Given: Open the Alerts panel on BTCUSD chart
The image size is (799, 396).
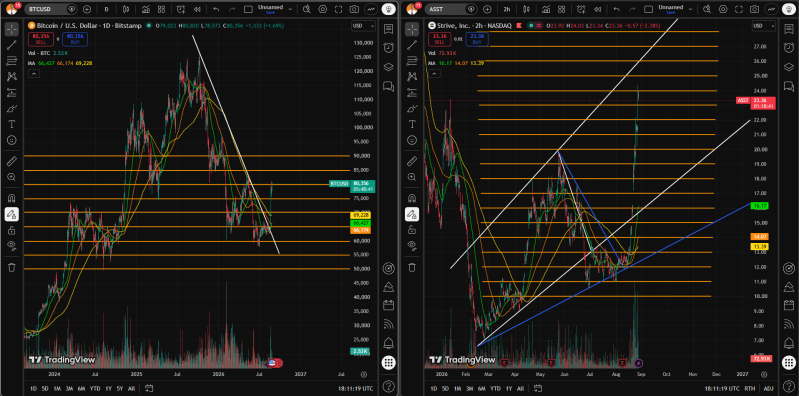Looking at the screenshot, I should (388, 47).
